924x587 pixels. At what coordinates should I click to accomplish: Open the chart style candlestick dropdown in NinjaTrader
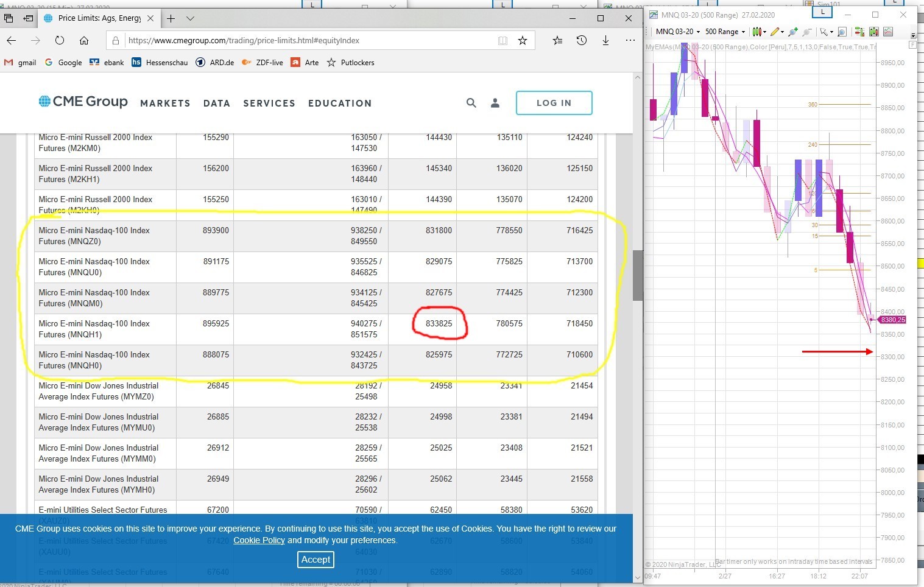pos(758,32)
